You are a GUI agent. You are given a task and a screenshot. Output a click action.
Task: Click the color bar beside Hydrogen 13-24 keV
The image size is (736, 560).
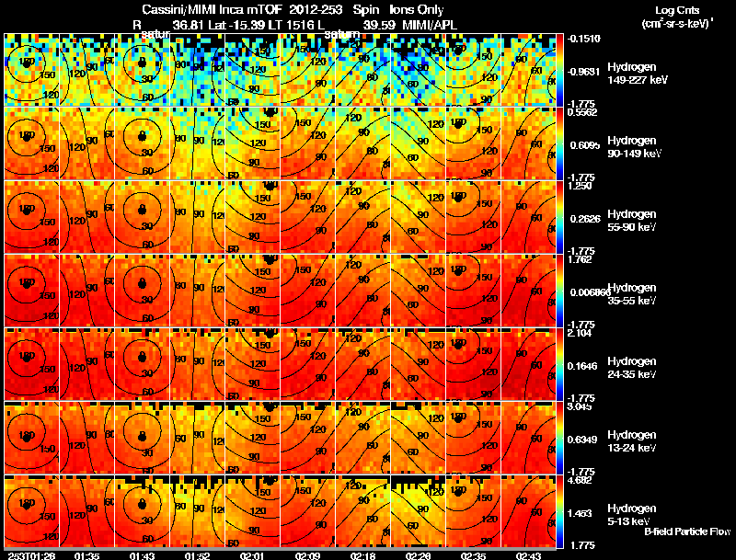click(560, 438)
